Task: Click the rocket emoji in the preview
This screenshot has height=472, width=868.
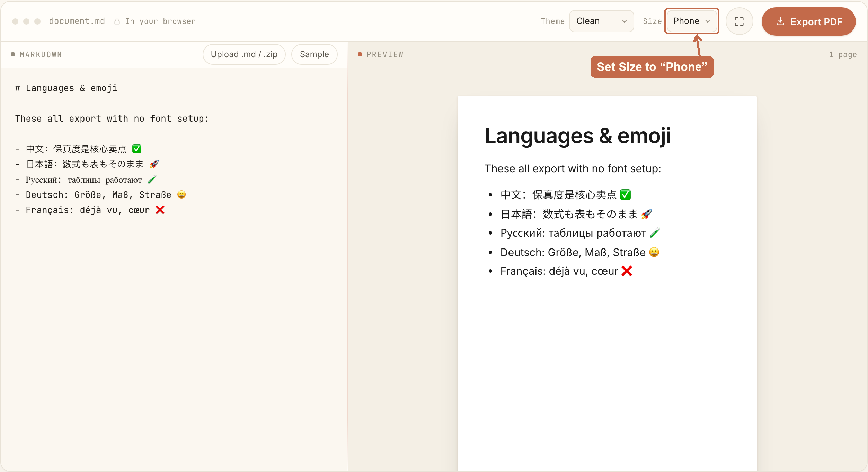Action: 647,214
